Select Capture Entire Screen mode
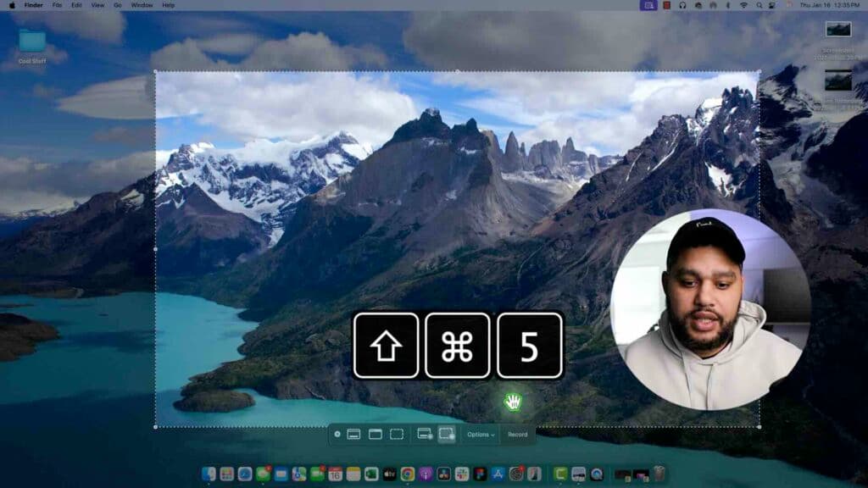 (x=353, y=435)
